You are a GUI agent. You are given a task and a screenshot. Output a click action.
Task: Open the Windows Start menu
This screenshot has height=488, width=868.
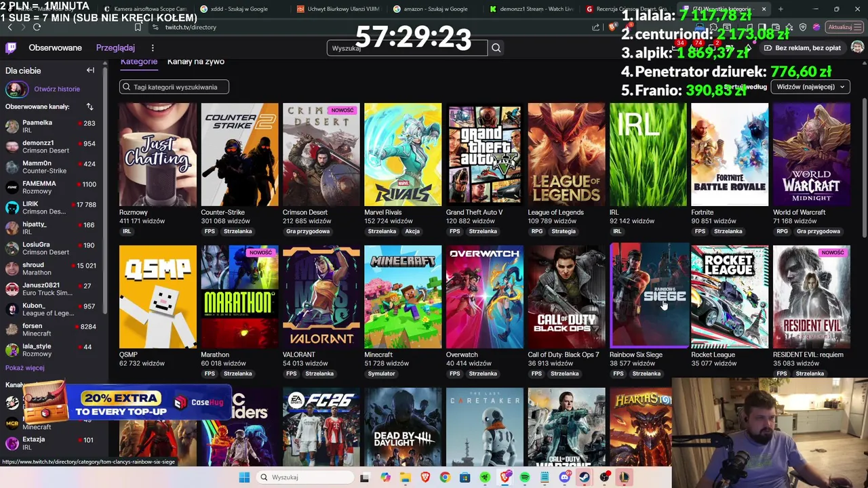click(244, 477)
